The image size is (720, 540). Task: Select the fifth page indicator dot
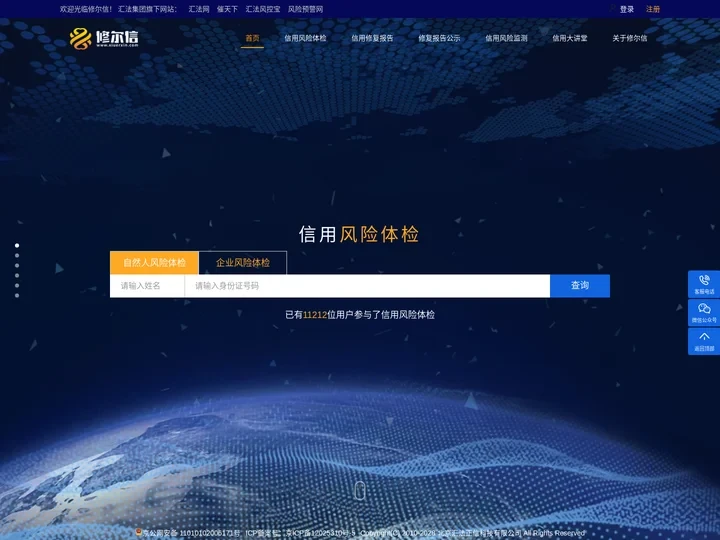click(17, 286)
